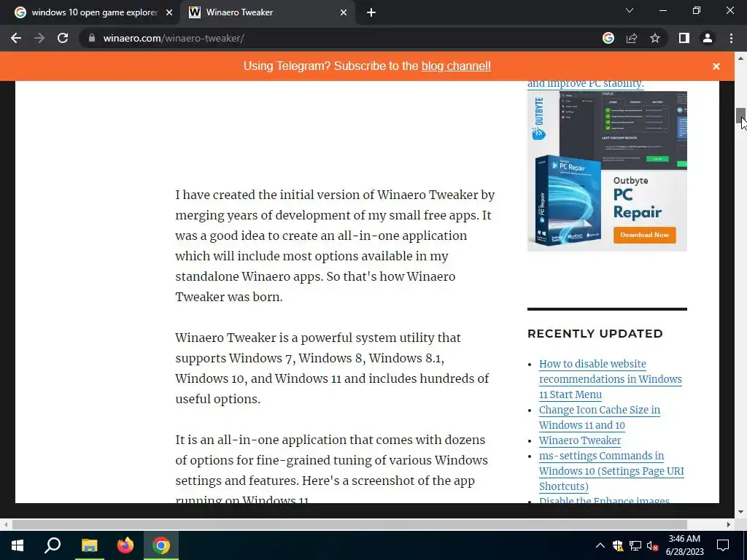The image size is (747, 560).
Task: Bookmark this page with the star icon
Action: tap(655, 38)
